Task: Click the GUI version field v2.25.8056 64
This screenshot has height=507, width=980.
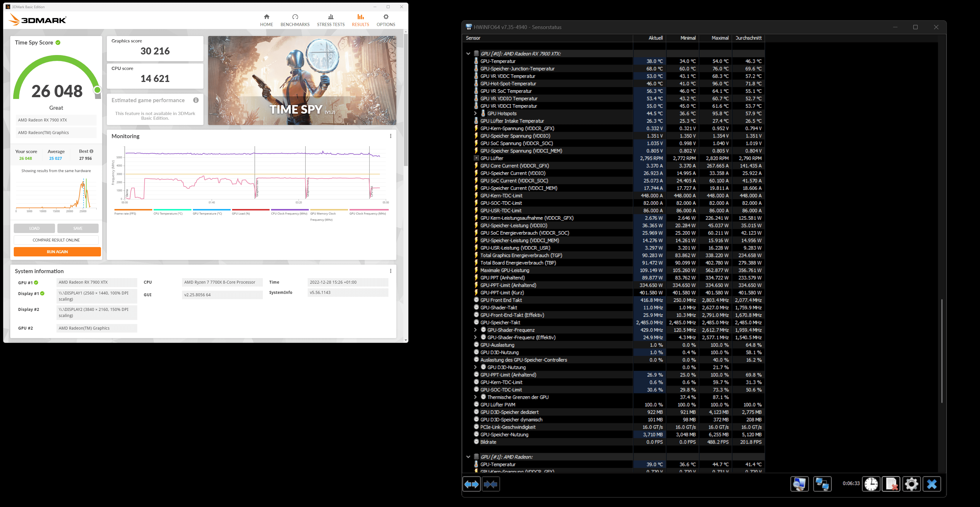Action: coord(222,295)
